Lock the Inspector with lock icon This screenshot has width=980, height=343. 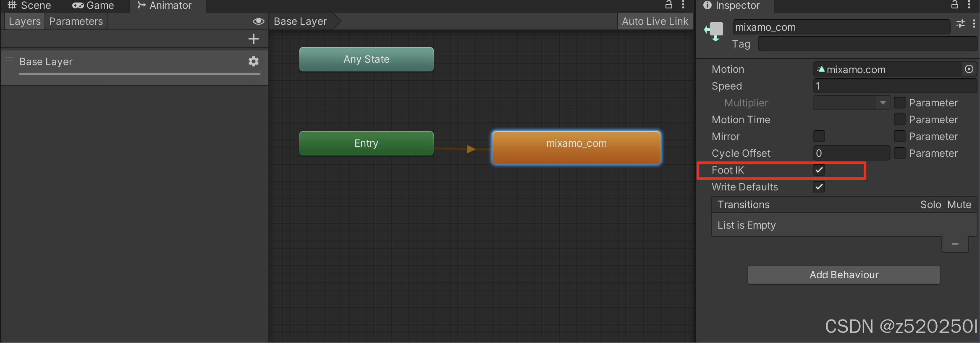(954, 5)
